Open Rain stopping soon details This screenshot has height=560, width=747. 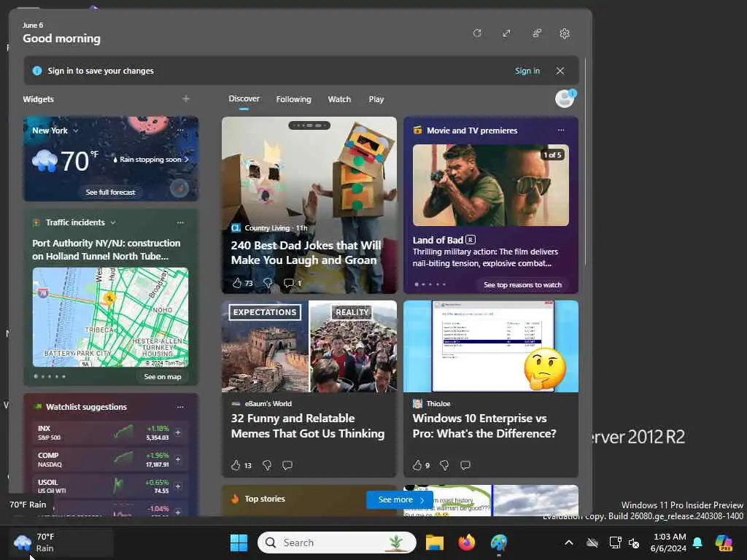[x=150, y=160]
